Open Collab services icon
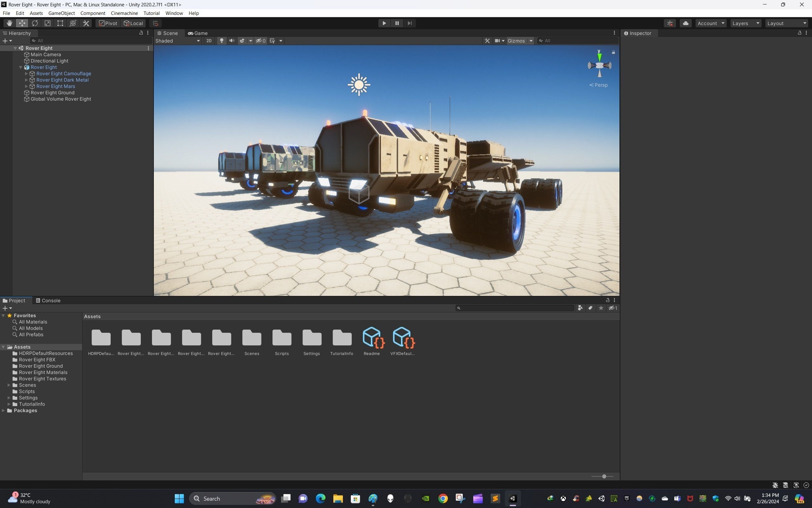Screen dimensions: 812x508 coord(670,23)
